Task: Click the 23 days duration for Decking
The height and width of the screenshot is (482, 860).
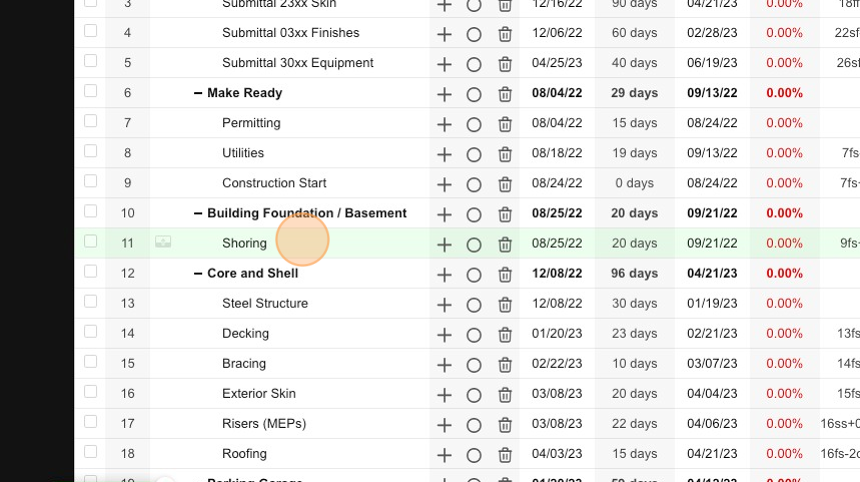Action: tap(635, 333)
